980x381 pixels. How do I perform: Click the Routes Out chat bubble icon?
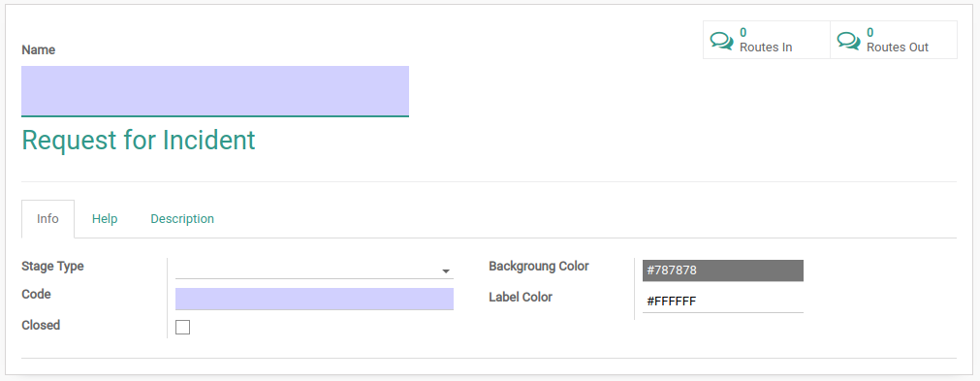(849, 42)
